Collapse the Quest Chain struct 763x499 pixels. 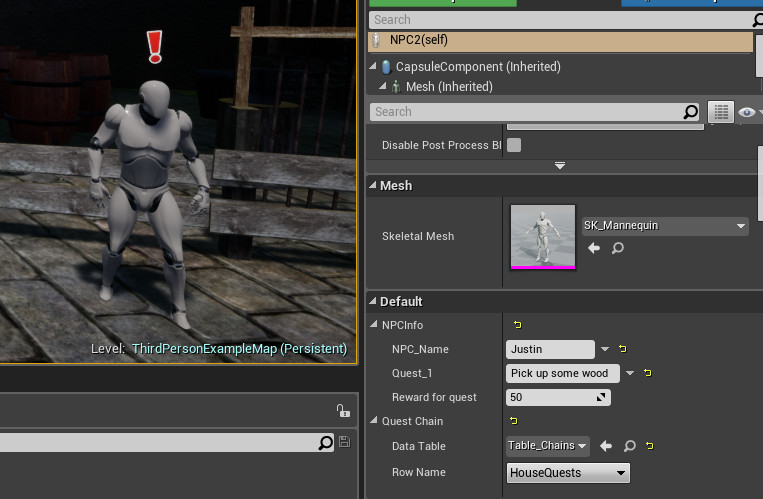click(374, 420)
